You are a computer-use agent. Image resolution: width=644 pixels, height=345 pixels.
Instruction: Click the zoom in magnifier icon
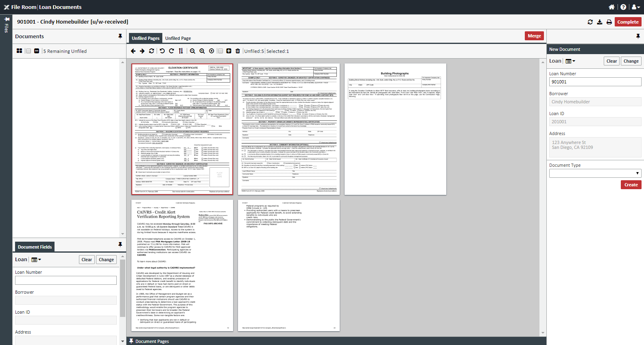coord(202,51)
